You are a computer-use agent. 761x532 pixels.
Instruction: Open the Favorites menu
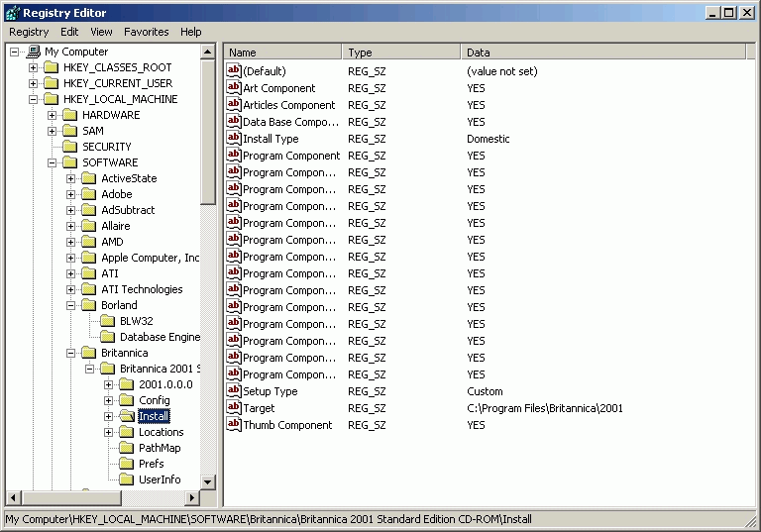click(x=147, y=32)
